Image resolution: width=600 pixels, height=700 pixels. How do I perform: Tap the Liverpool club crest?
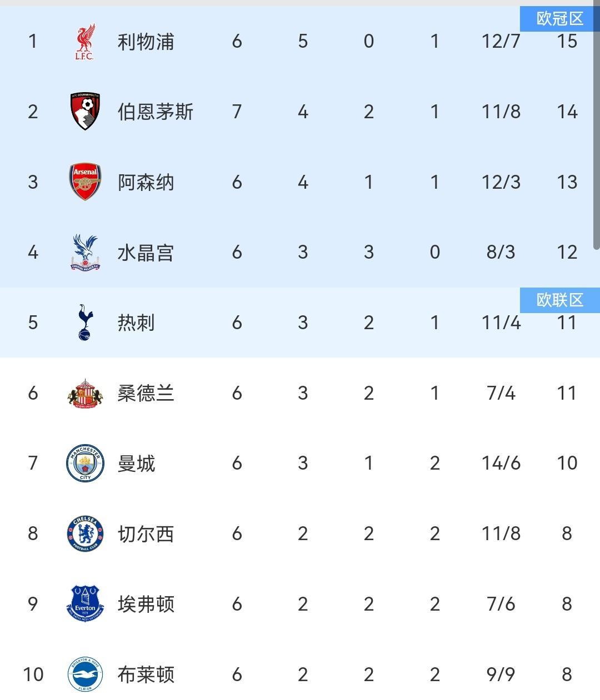click(x=85, y=42)
